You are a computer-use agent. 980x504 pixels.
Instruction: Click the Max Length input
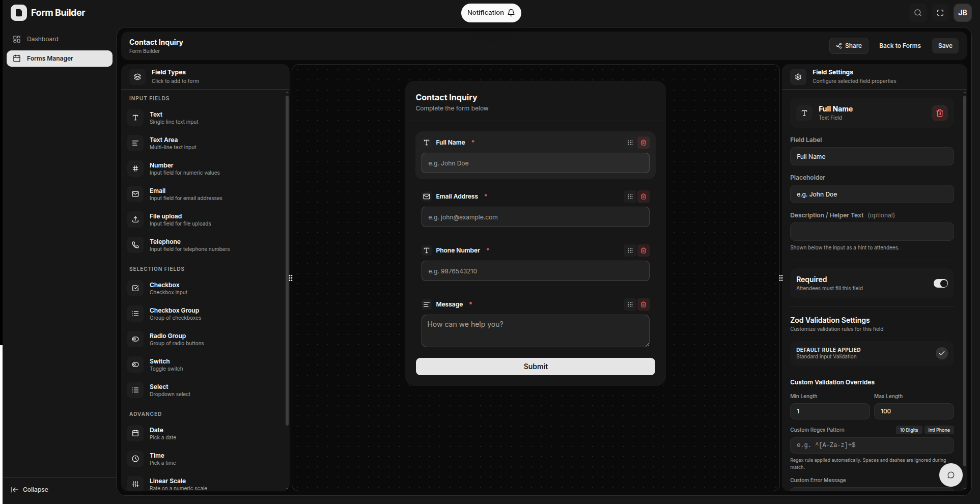click(913, 411)
